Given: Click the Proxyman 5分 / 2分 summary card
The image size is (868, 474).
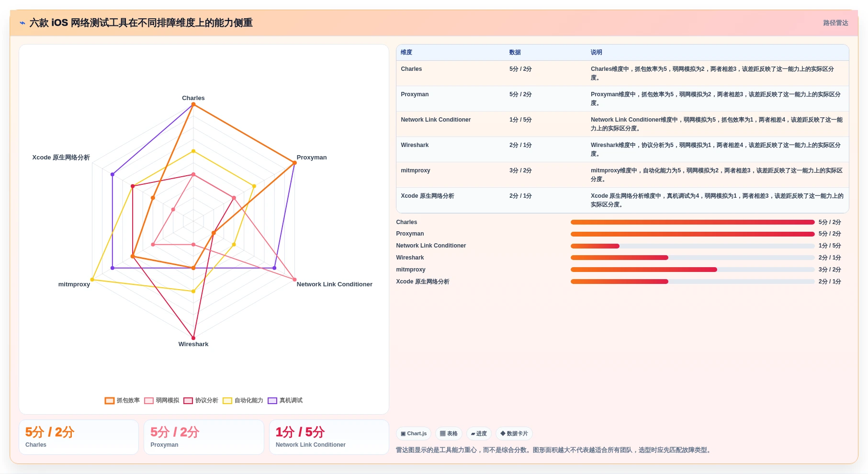Looking at the screenshot, I should tap(204, 437).
